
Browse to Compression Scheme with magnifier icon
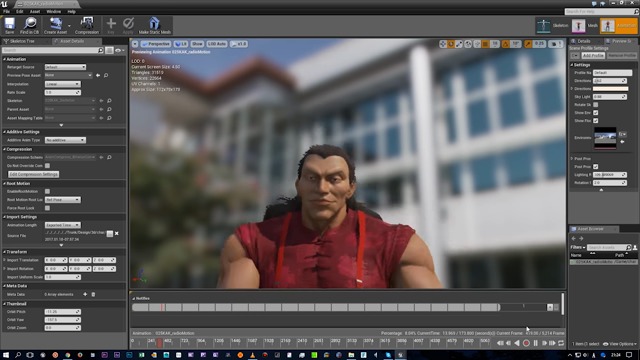click(x=109, y=157)
